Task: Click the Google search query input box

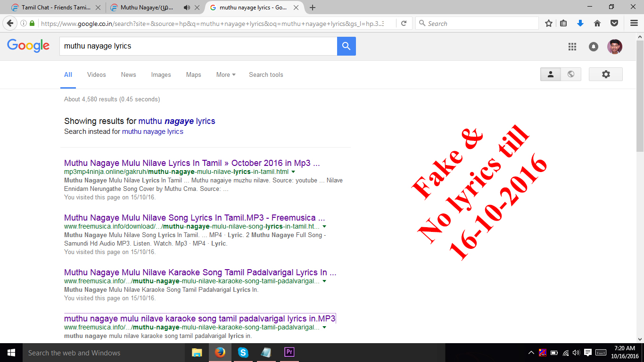Action: (x=198, y=46)
